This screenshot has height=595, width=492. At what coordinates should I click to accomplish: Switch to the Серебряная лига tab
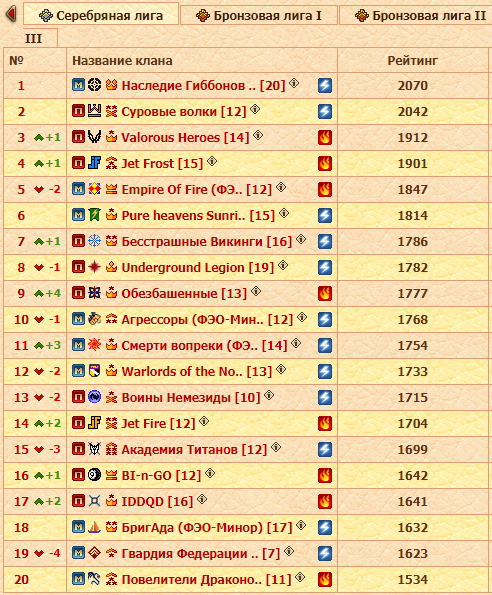[x=101, y=15]
